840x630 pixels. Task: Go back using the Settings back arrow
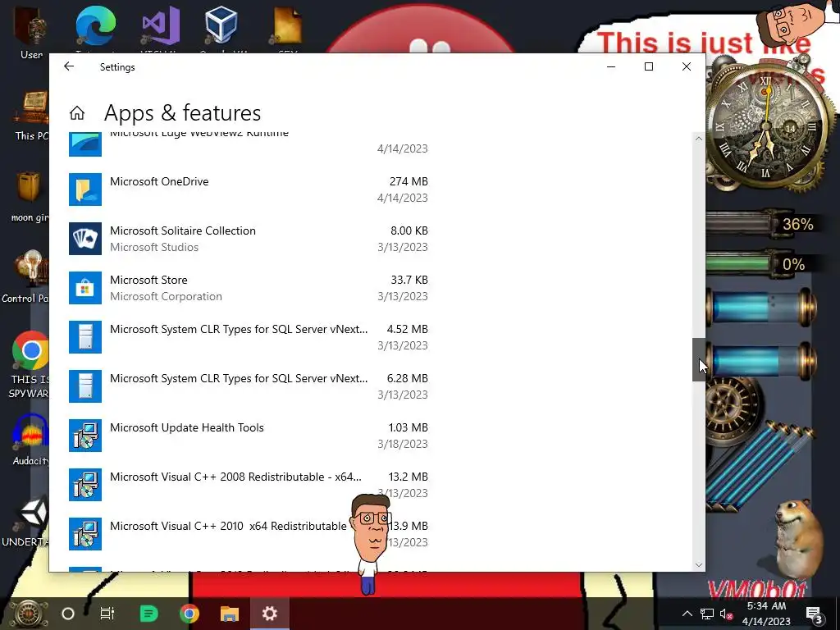pyautogui.click(x=69, y=66)
